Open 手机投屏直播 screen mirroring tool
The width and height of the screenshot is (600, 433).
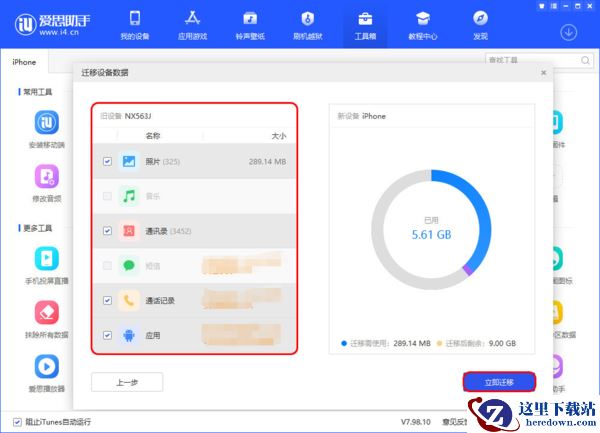tap(47, 266)
